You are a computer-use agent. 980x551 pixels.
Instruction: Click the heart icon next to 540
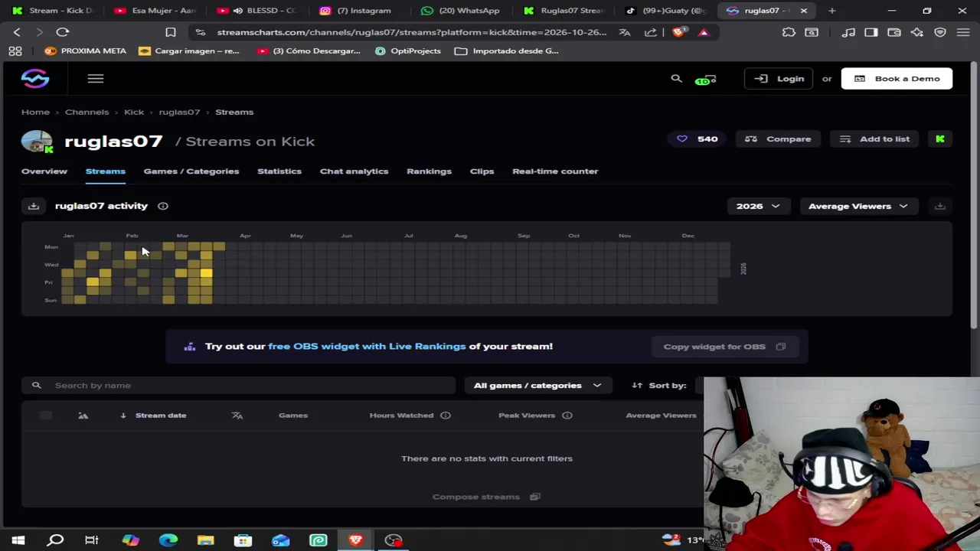tap(682, 139)
